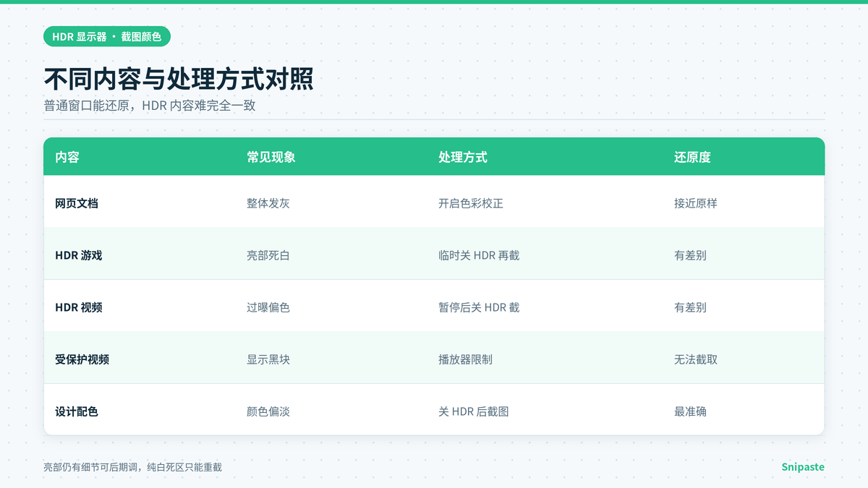The width and height of the screenshot is (868, 488).
Task: Click '有差别' in the HDR 视频 row
Action: pos(690,307)
